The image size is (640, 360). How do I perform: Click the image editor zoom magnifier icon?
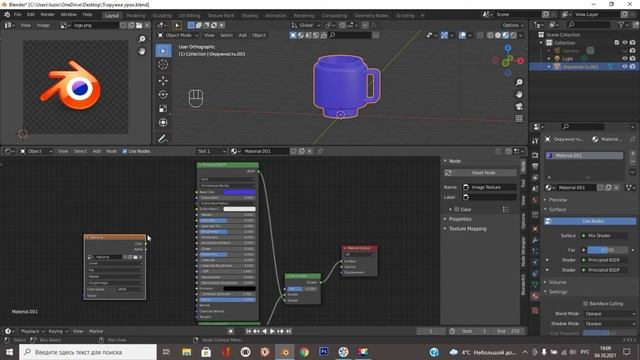142,39
